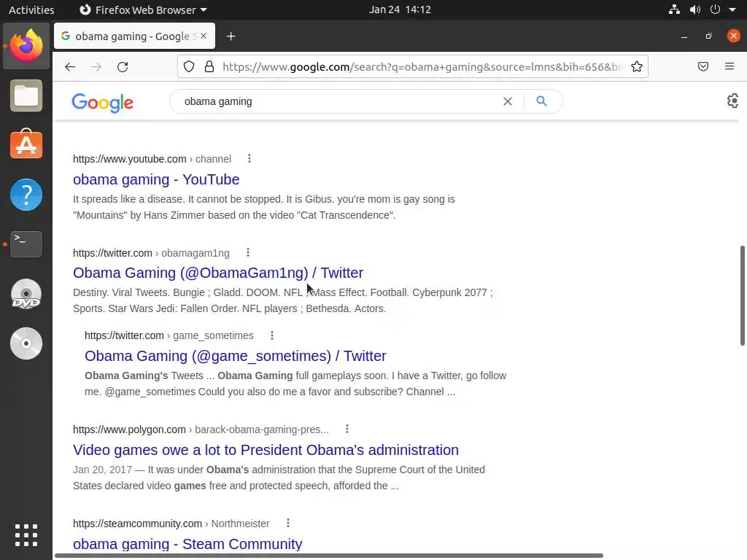Viewport: 747px width, 560px height.
Task: Open Files manager in the dock
Action: [x=26, y=96]
